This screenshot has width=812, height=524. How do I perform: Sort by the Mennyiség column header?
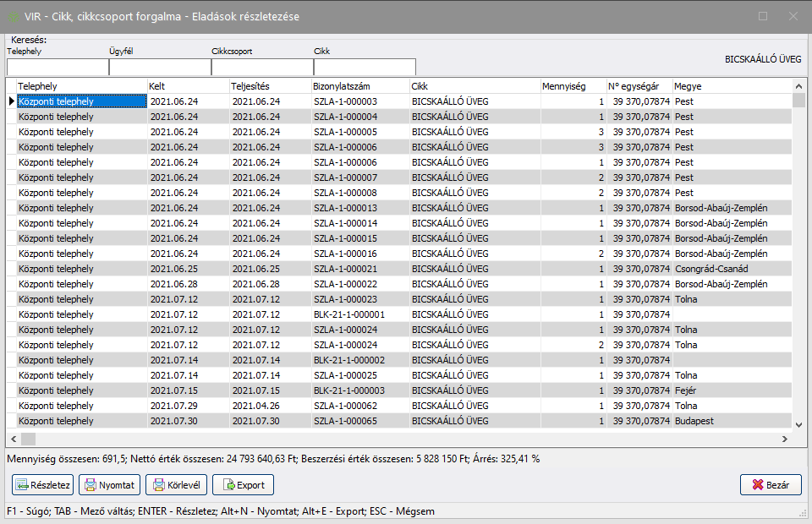[572, 86]
